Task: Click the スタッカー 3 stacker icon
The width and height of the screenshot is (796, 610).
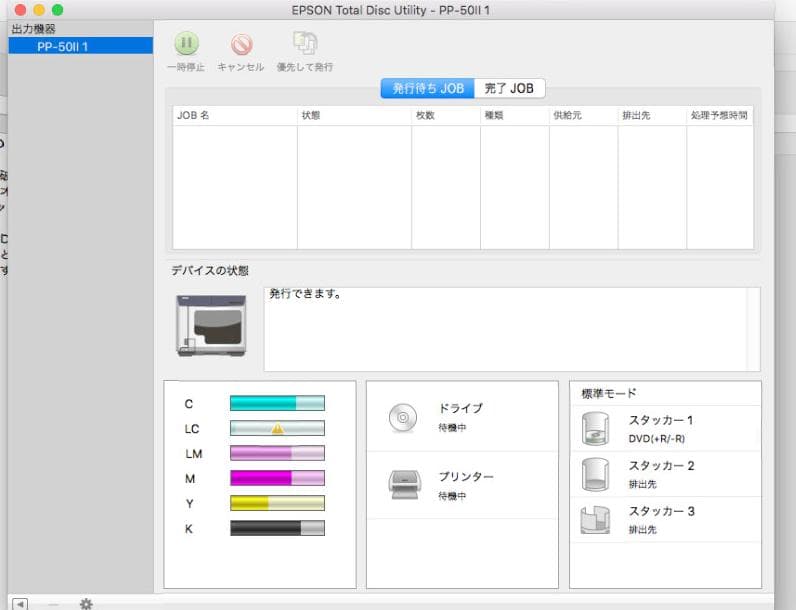Action: pyautogui.click(x=595, y=520)
